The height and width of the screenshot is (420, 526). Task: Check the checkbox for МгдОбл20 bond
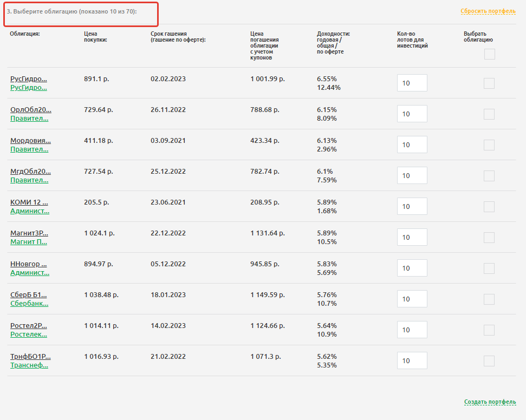coord(489,176)
